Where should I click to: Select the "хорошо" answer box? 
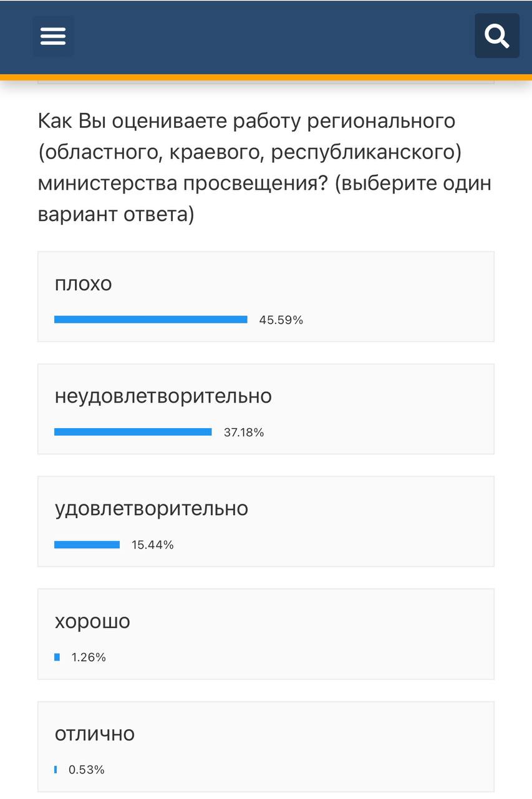pyautogui.click(x=266, y=634)
